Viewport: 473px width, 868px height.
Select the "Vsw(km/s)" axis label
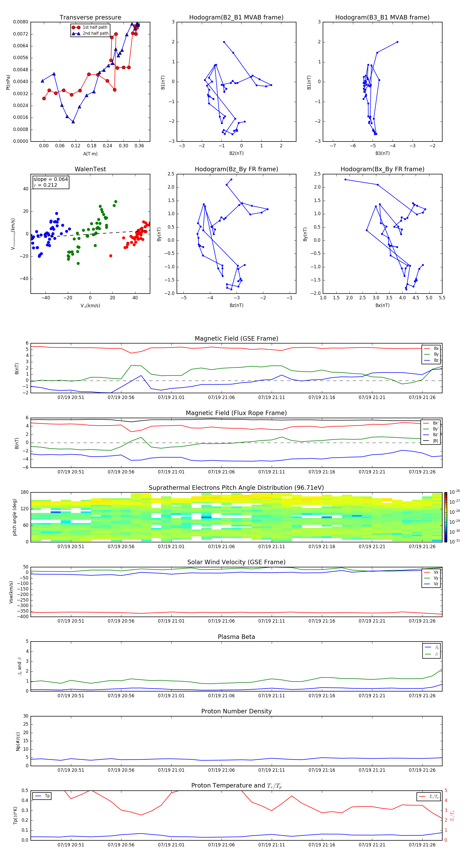click(11, 592)
